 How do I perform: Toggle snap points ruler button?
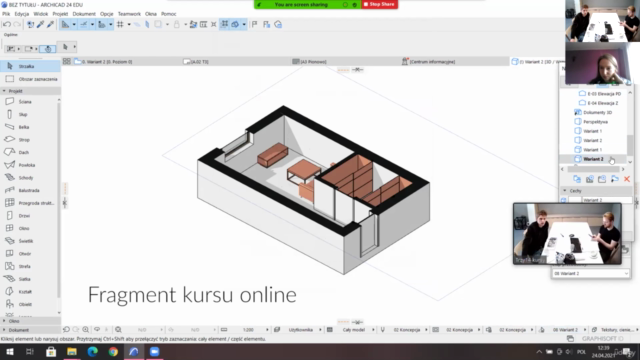click(x=102, y=24)
